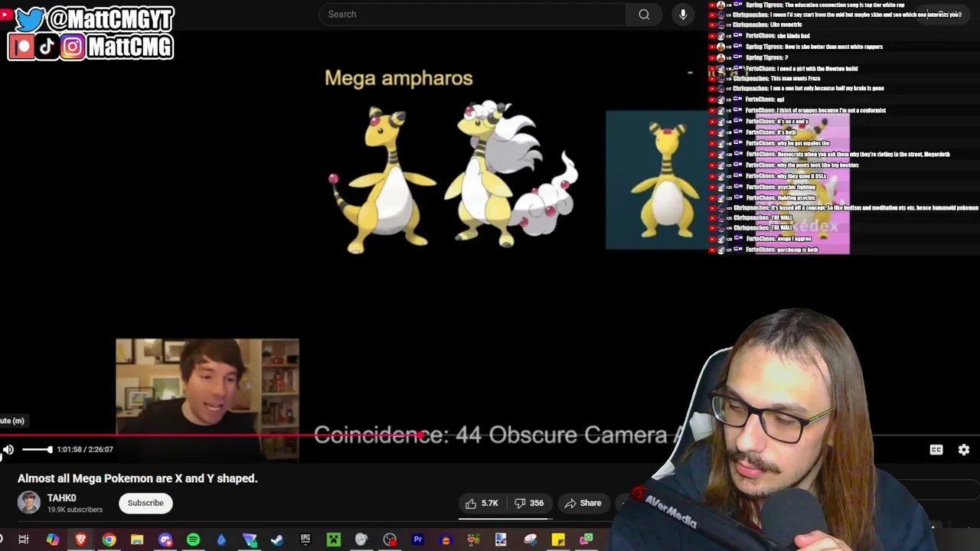This screenshot has height=551, width=980.
Task: Open Copilot from the taskbar
Action: coord(52,540)
